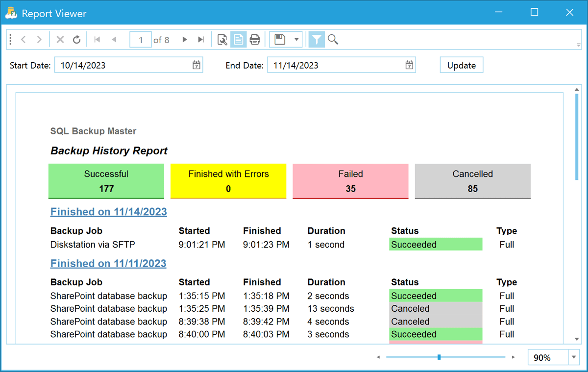
Task: Open the search tool
Action: pyautogui.click(x=333, y=40)
